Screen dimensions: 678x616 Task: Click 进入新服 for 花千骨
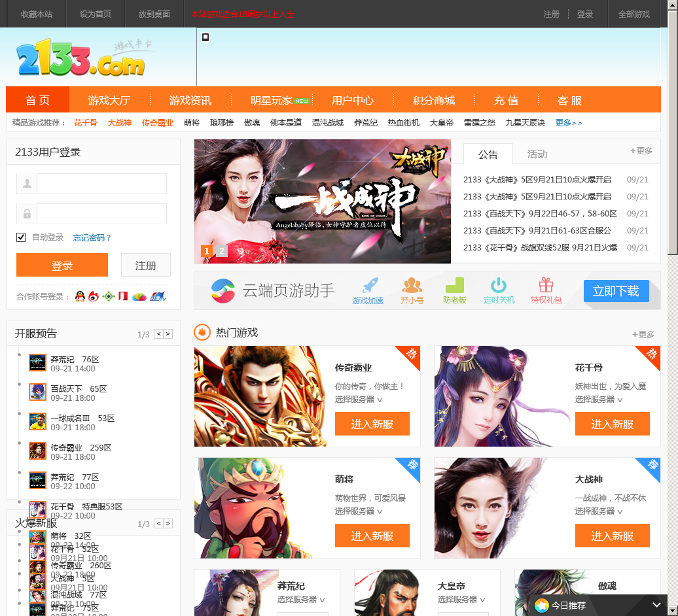point(613,424)
